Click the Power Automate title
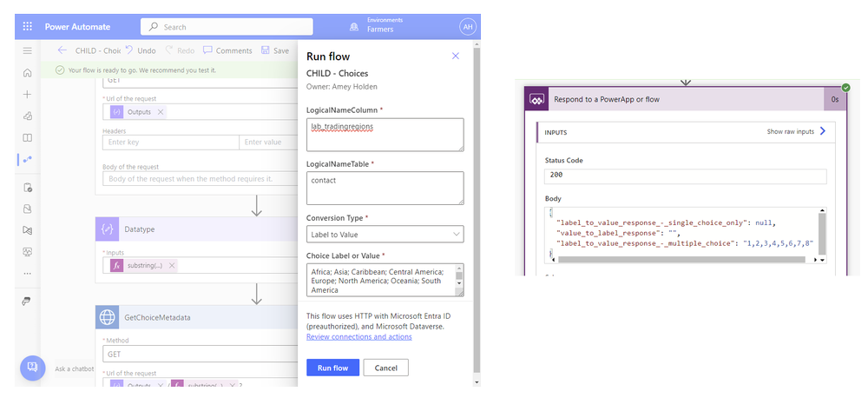Image resolution: width=868 pixels, height=398 pixels. [77, 27]
